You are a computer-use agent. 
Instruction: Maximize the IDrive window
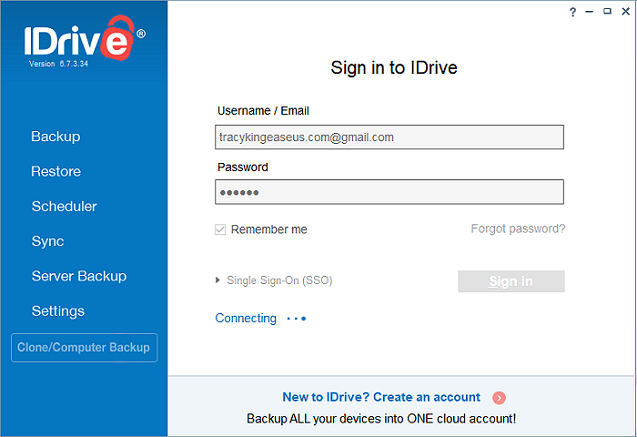click(607, 11)
